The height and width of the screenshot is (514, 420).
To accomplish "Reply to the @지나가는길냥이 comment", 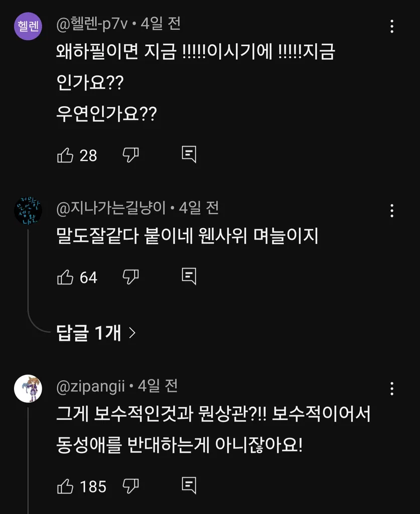I will point(189,277).
